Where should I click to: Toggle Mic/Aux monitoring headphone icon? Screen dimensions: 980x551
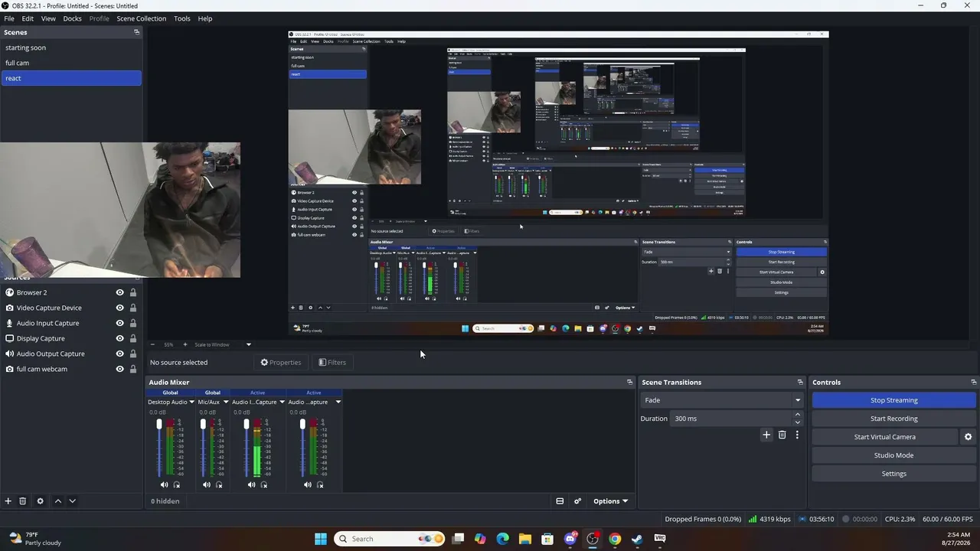[219, 484]
